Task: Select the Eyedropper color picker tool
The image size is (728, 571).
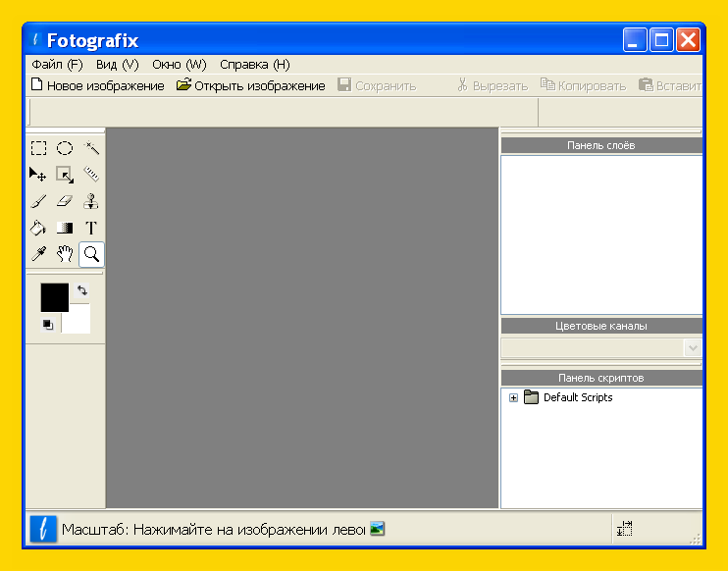Action: click(x=38, y=254)
